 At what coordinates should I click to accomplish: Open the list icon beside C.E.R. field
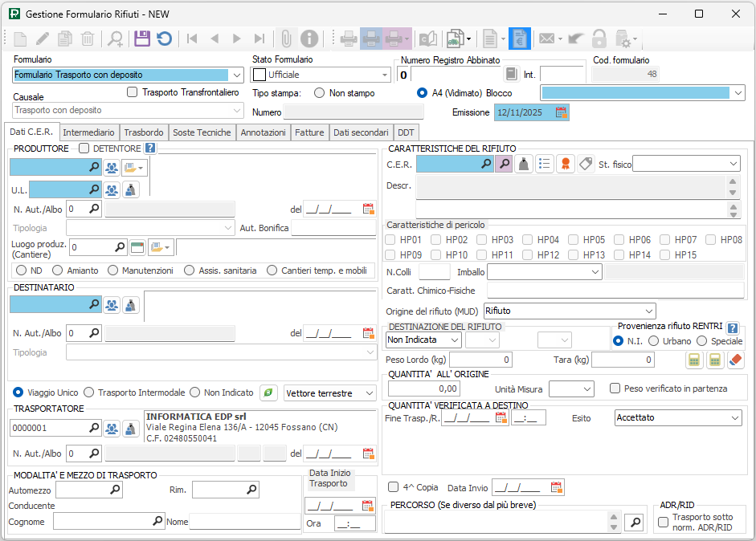tap(545, 164)
